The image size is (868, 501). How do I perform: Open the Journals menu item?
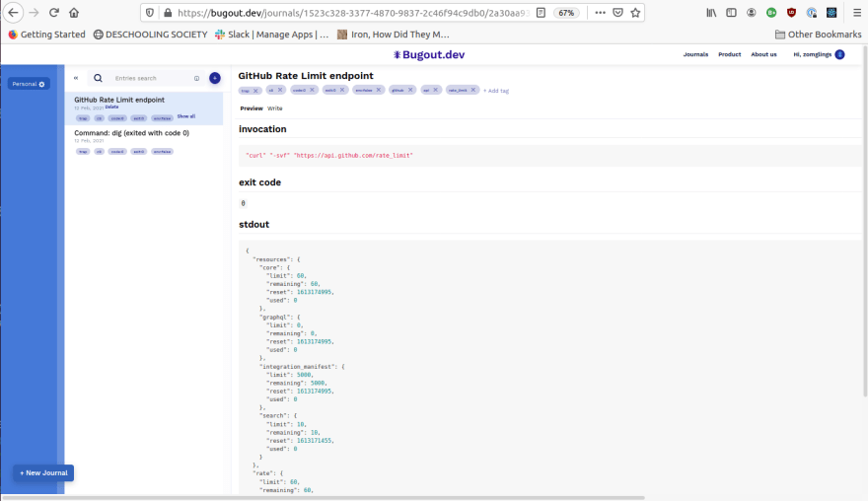pyautogui.click(x=695, y=54)
